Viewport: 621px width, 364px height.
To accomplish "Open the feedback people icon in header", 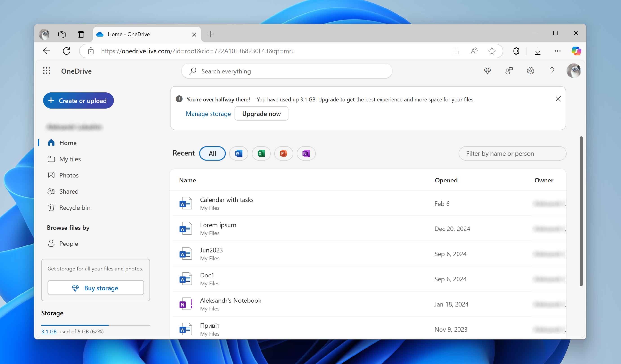I will point(509,71).
